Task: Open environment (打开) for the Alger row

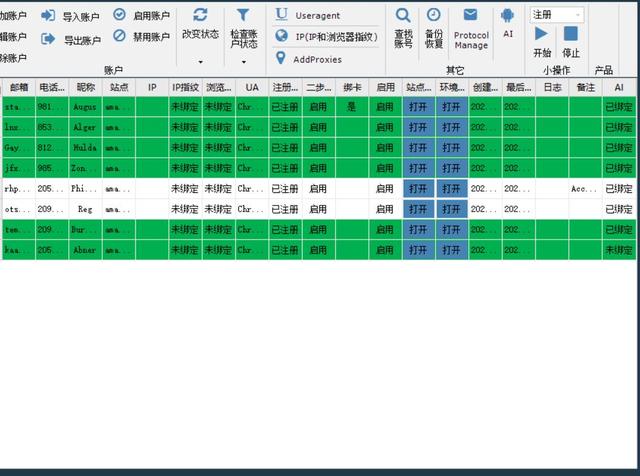Action: coord(452,127)
